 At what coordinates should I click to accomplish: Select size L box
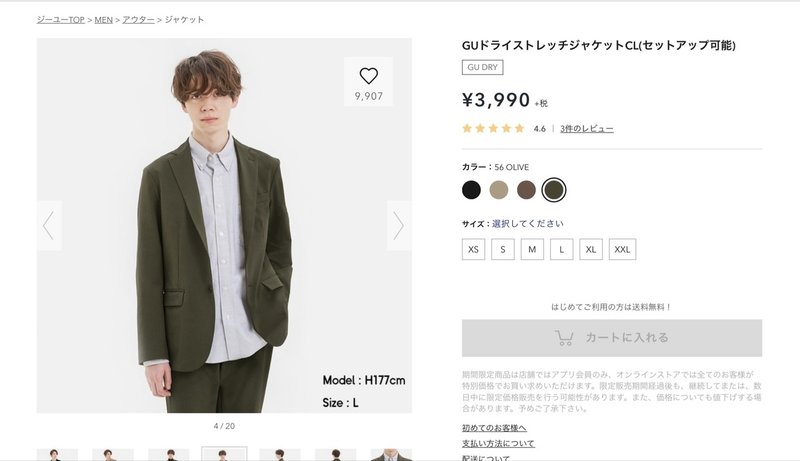click(x=562, y=249)
